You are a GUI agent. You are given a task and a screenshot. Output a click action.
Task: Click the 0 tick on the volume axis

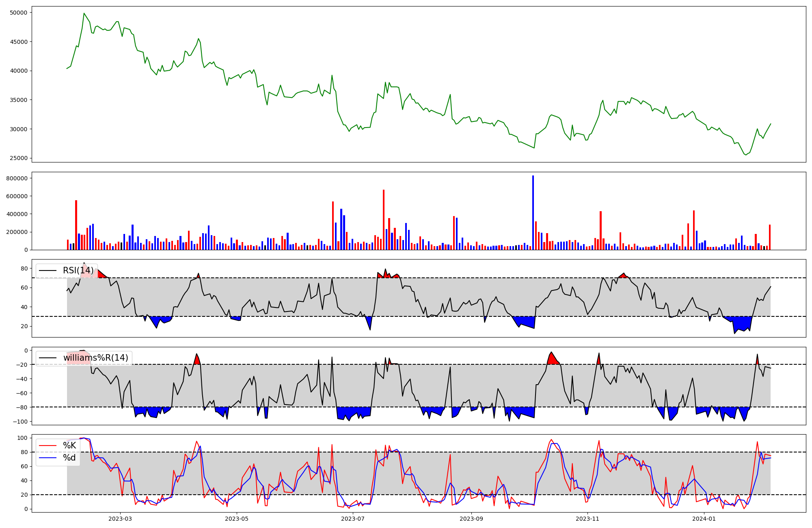(26, 250)
